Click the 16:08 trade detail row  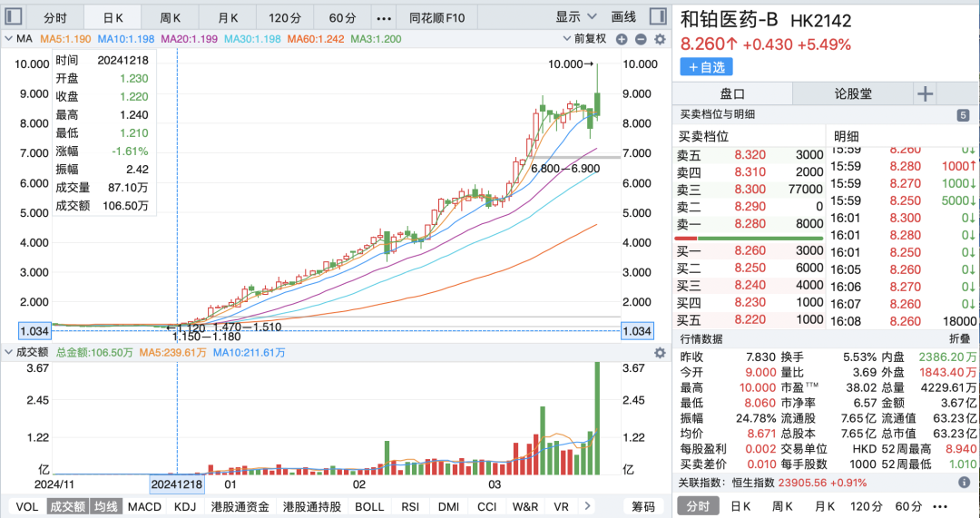point(903,321)
